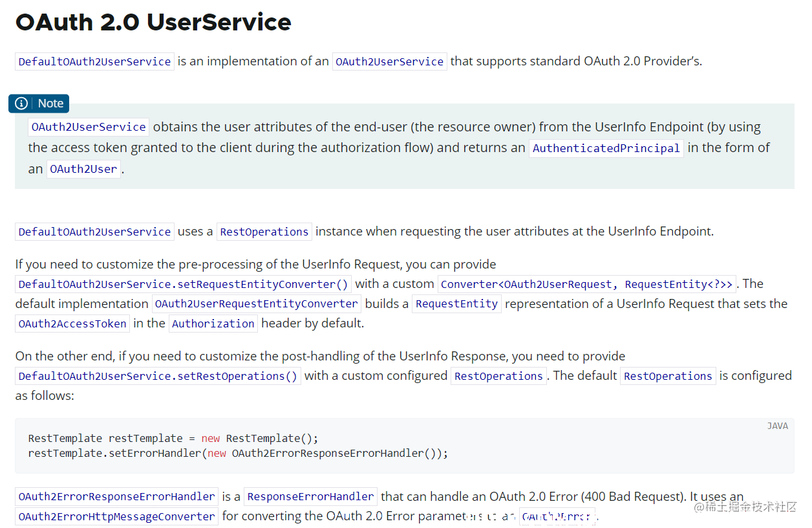Click the OAuth2UserService term before 'that supports standard'
Image resolution: width=812 pixels, height=528 pixels.
[389, 62]
